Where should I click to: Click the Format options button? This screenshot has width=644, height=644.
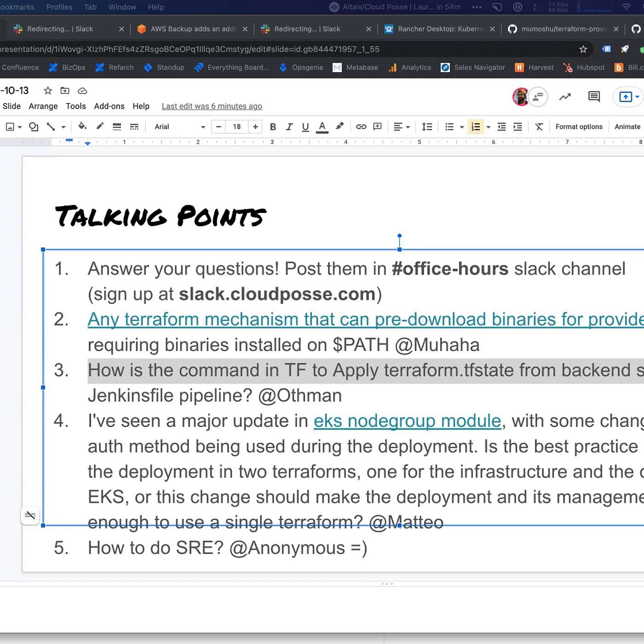tap(579, 126)
